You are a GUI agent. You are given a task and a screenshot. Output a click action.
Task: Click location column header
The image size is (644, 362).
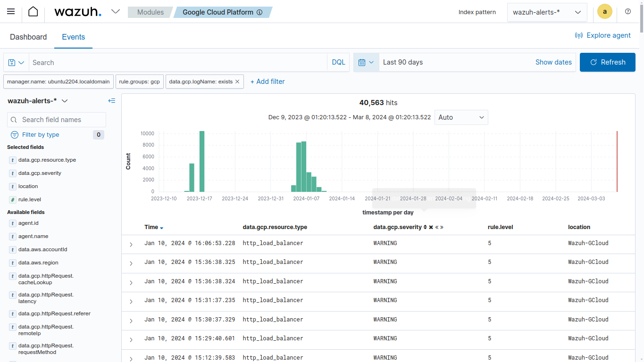(579, 227)
